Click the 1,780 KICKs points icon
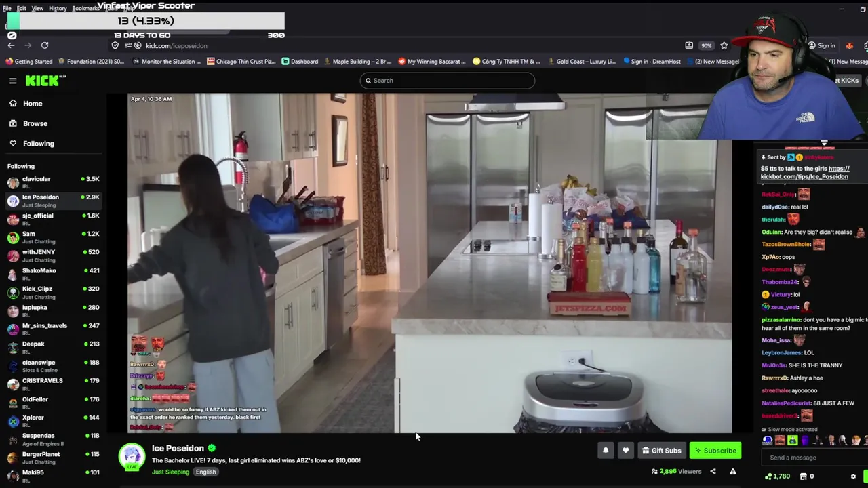The image size is (868, 488). pyautogui.click(x=768, y=476)
